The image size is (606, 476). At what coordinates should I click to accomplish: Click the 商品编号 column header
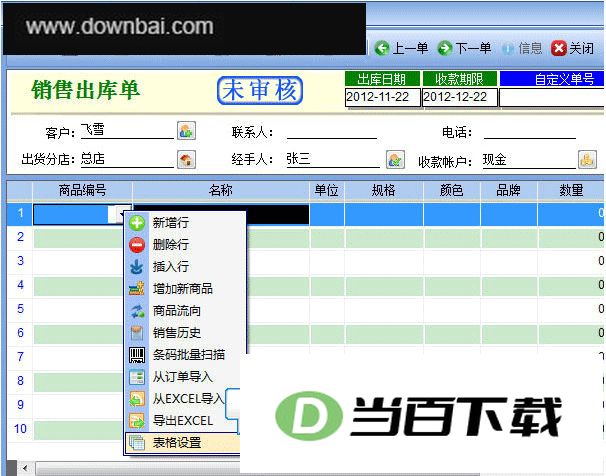[x=82, y=190]
